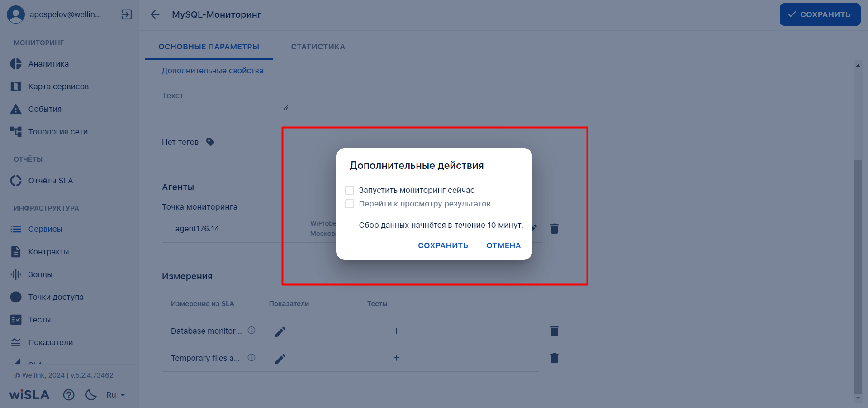868x408 pixels.
Task: Click info icon beside Temporary files
Action: tap(251, 358)
